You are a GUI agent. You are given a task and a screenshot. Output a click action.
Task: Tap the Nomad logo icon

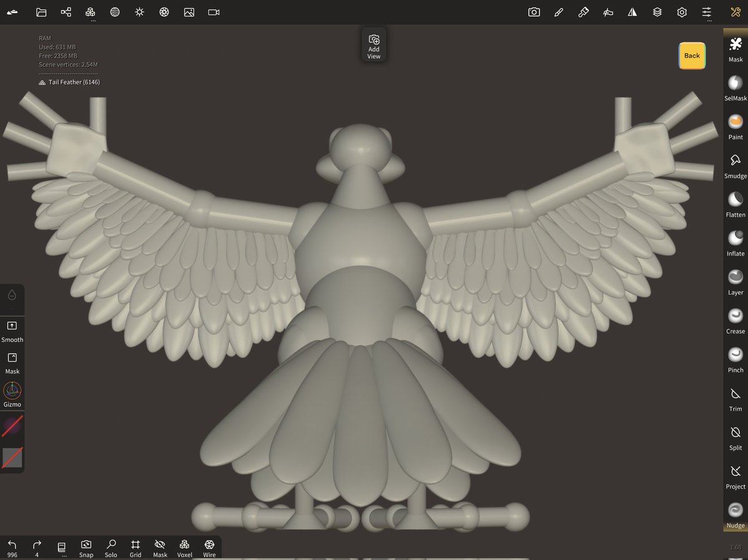12,12
